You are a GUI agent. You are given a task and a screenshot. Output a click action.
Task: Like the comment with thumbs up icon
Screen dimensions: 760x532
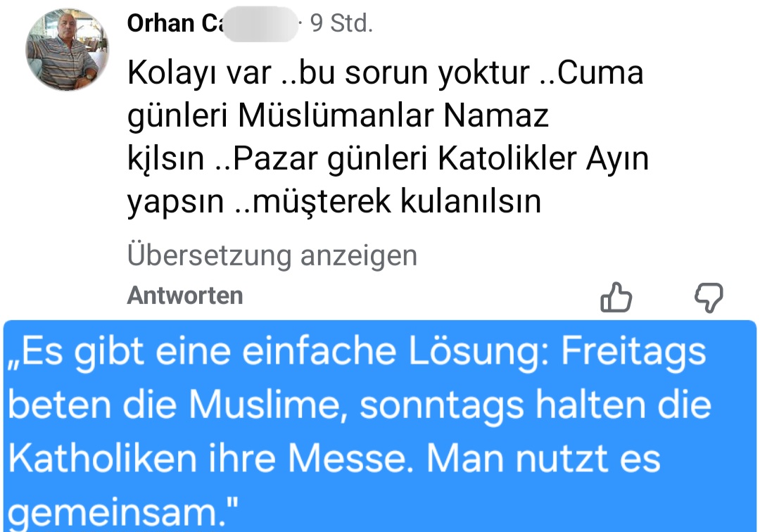pos(616,298)
